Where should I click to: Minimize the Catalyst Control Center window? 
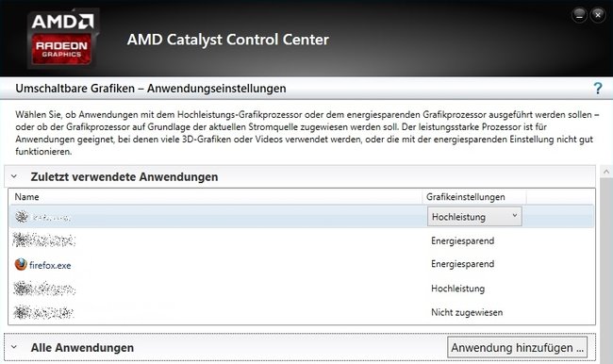pos(579,15)
